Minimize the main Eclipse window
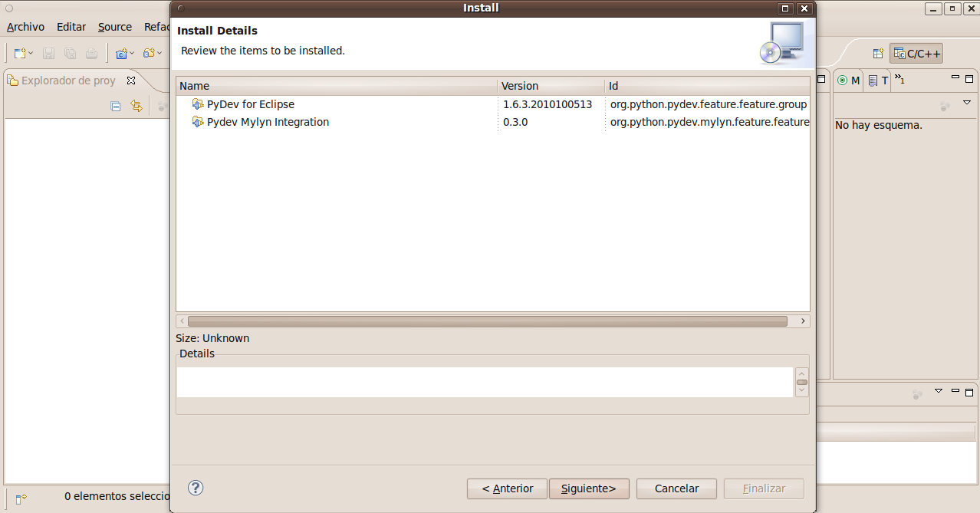 (933, 8)
